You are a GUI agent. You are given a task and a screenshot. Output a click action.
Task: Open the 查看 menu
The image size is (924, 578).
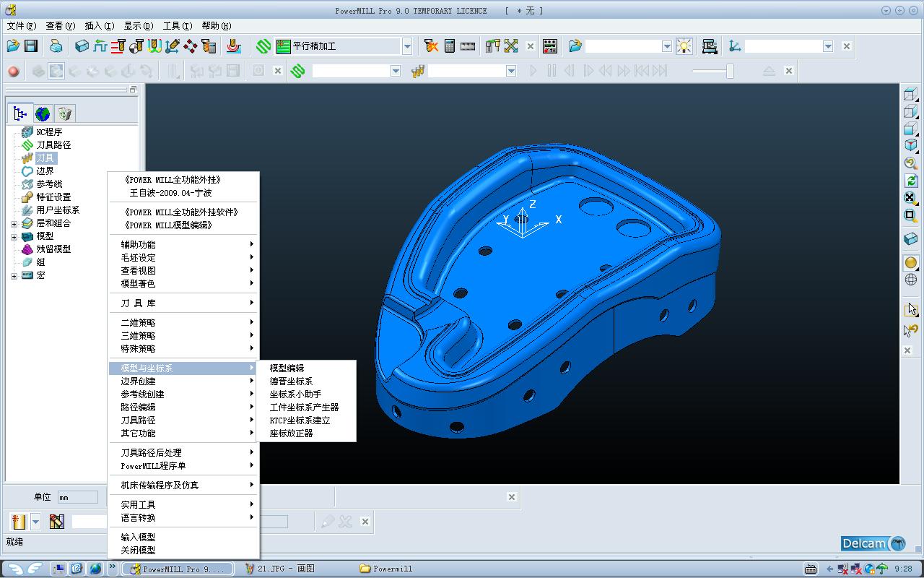60,26
